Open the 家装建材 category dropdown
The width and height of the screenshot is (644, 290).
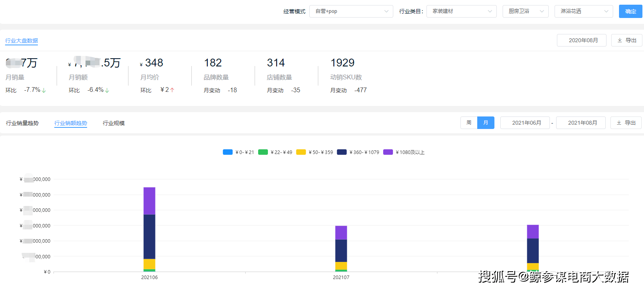[461, 11]
